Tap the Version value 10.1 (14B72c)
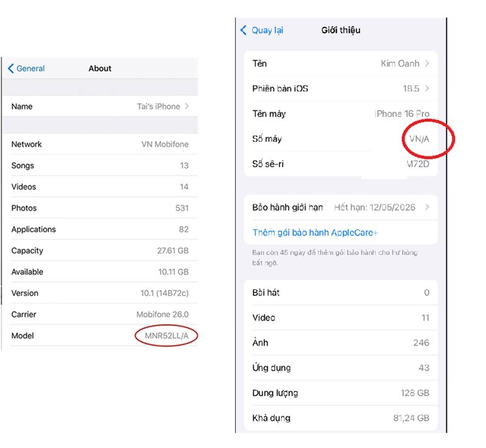486x448 pixels. [x=164, y=293]
